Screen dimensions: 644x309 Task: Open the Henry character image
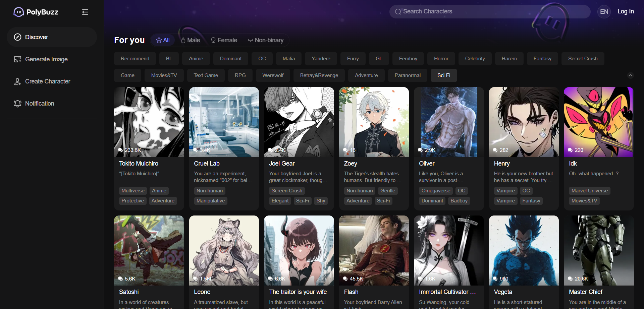coord(524,122)
